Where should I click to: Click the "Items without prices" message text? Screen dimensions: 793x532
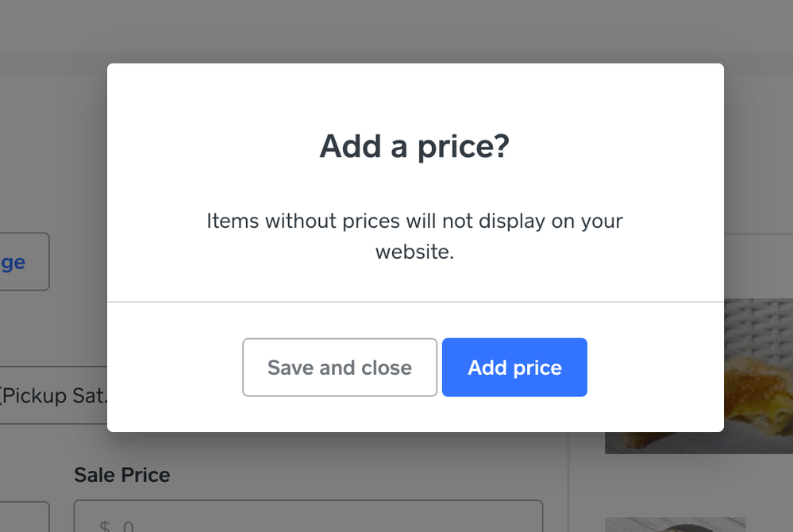[414, 221]
